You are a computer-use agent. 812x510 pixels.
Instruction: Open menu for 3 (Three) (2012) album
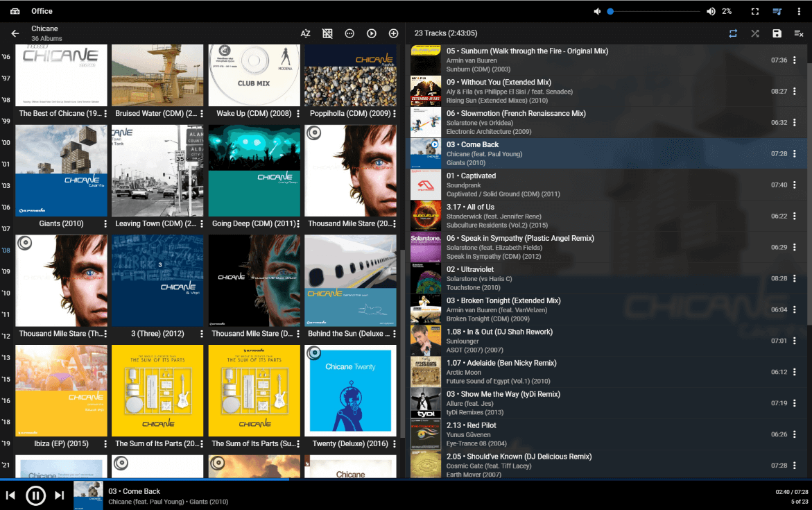click(202, 334)
